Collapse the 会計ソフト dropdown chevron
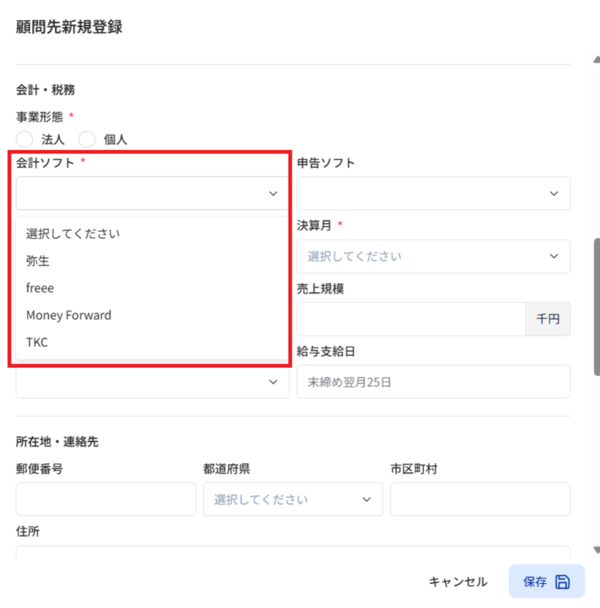The height and width of the screenshot is (608, 600). (x=273, y=193)
